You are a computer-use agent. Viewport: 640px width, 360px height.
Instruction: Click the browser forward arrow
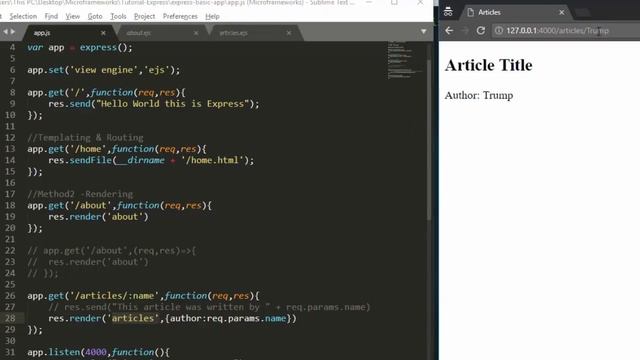pyautogui.click(x=465, y=31)
